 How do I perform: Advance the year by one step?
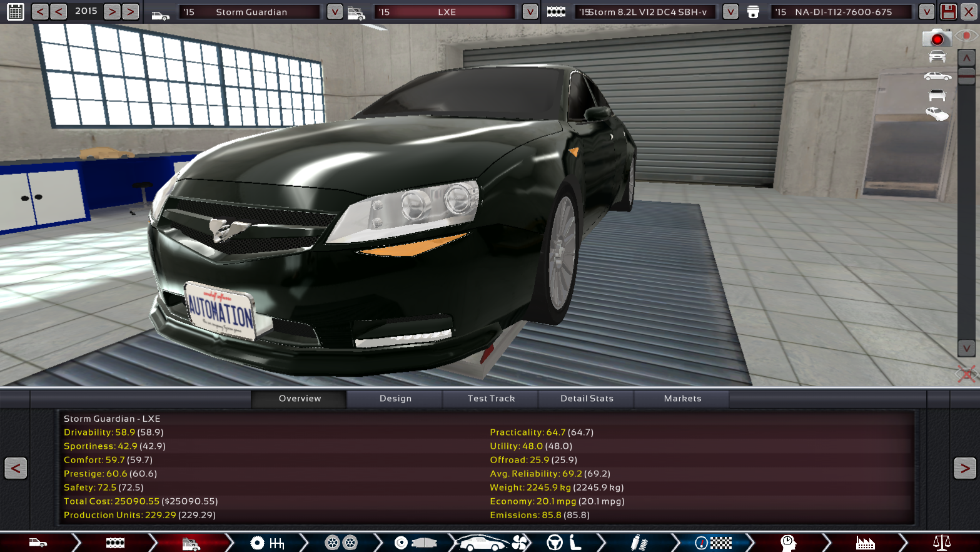pyautogui.click(x=112, y=11)
